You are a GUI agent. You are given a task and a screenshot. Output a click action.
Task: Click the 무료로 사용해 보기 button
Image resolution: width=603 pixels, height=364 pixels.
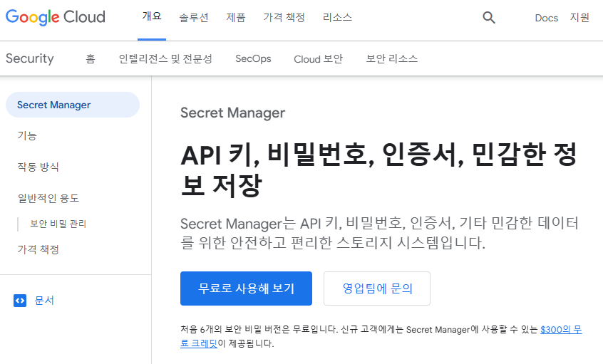pos(246,288)
